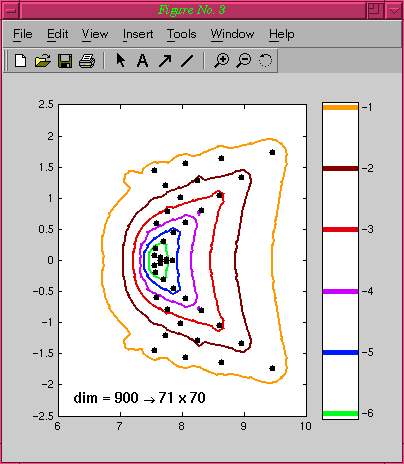
Task: Click the x-axis label 9
Action: [244, 426]
